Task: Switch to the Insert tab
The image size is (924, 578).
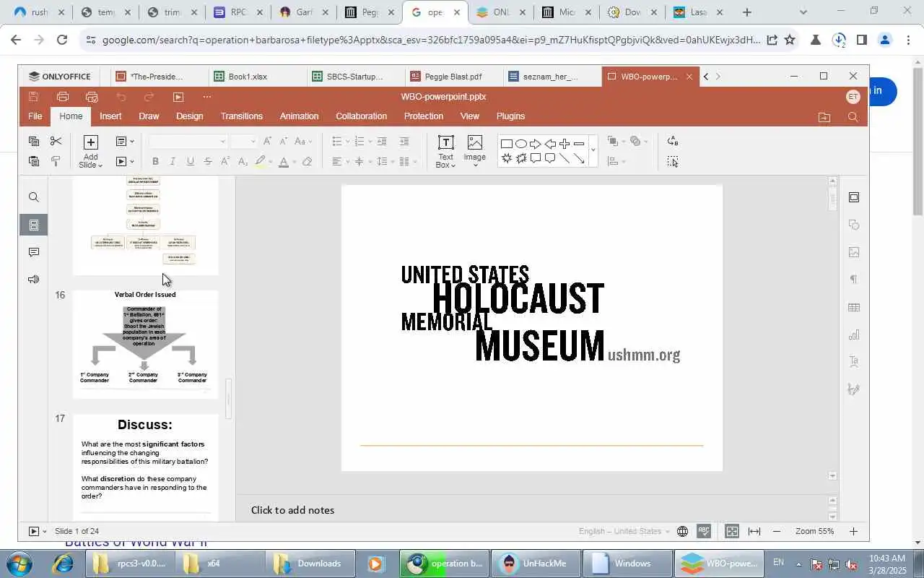Action: tap(110, 116)
